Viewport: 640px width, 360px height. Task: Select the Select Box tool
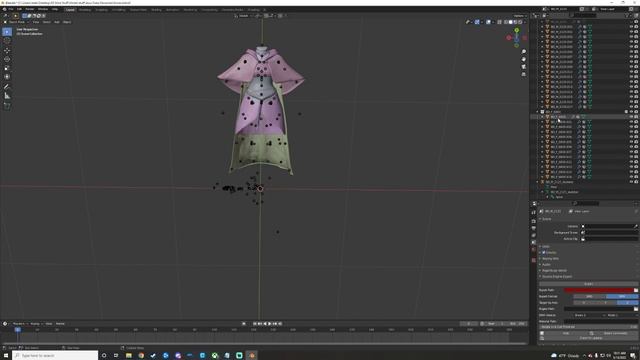(7, 32)
